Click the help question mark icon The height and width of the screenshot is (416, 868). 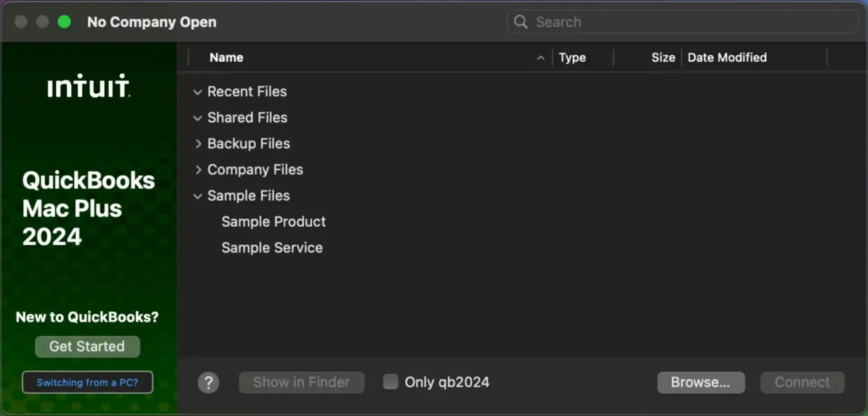tap(209, 383)
